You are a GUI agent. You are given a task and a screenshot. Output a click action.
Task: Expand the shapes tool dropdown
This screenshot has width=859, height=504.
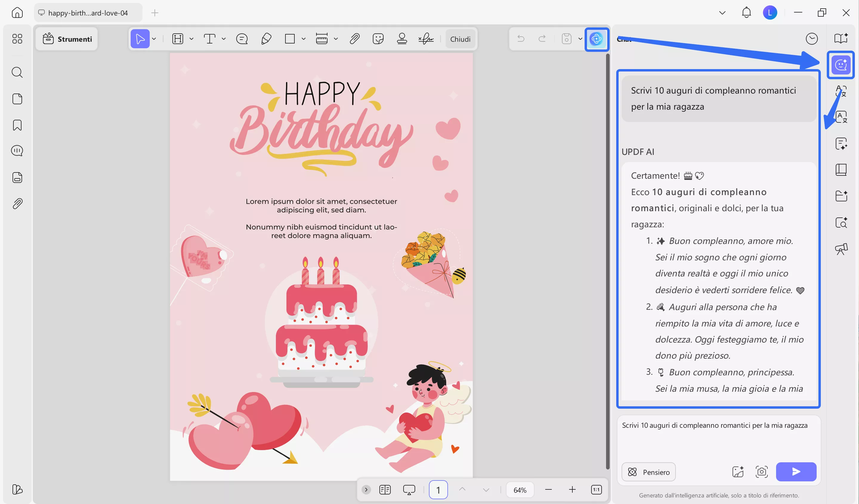(304, 38)
